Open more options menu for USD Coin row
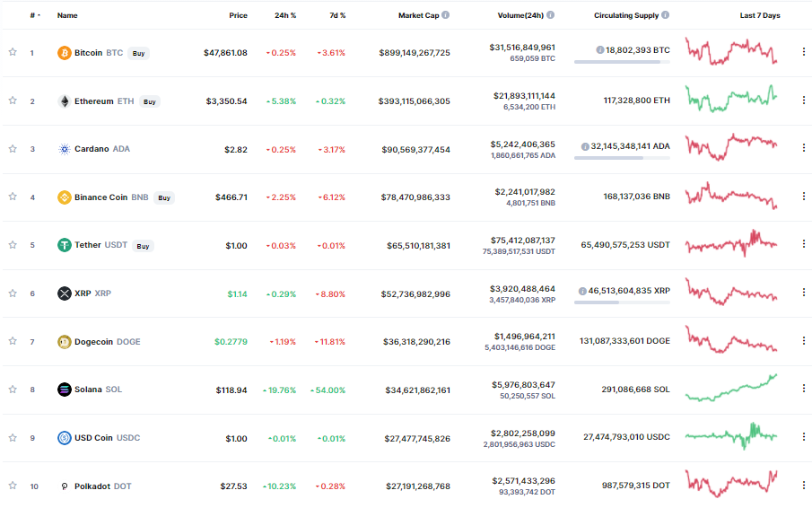812x508 pixels. click(x=804, y=437)
